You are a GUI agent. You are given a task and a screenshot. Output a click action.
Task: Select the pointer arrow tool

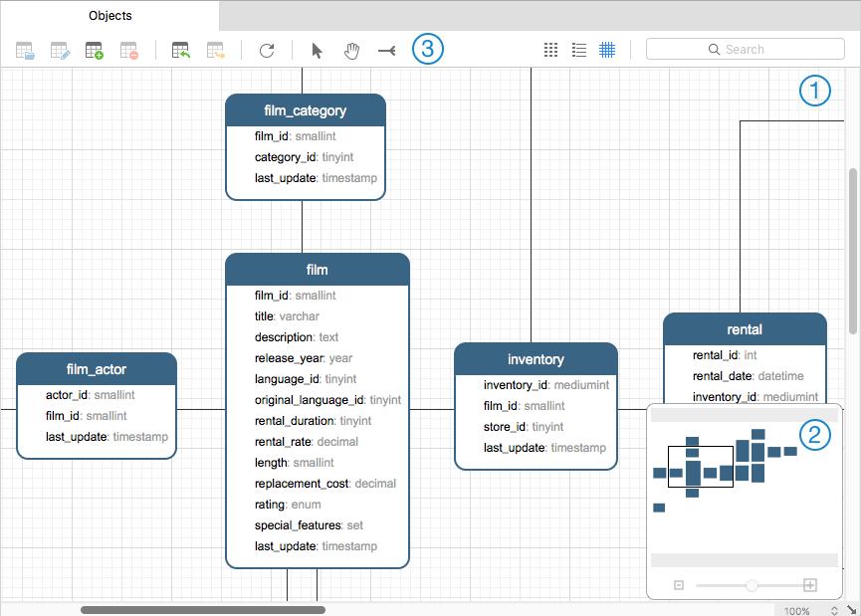(x=317, y=51)
